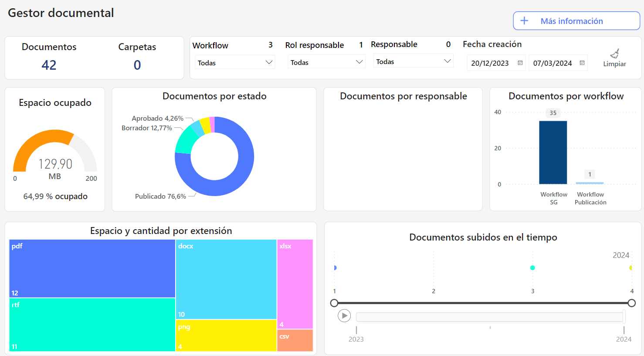Click the plus icon in Más información

click(x=525, y=21)
